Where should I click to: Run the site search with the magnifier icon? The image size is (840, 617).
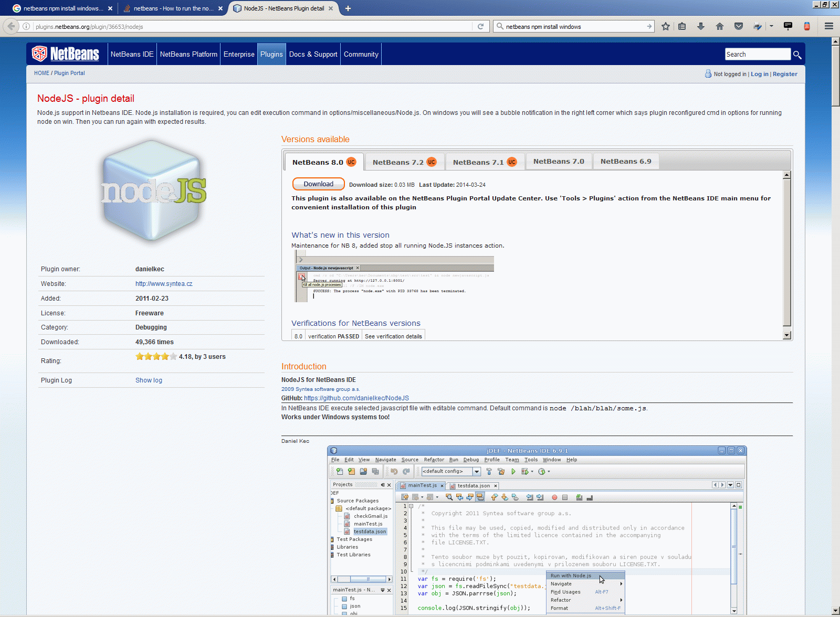coord(797,55)
